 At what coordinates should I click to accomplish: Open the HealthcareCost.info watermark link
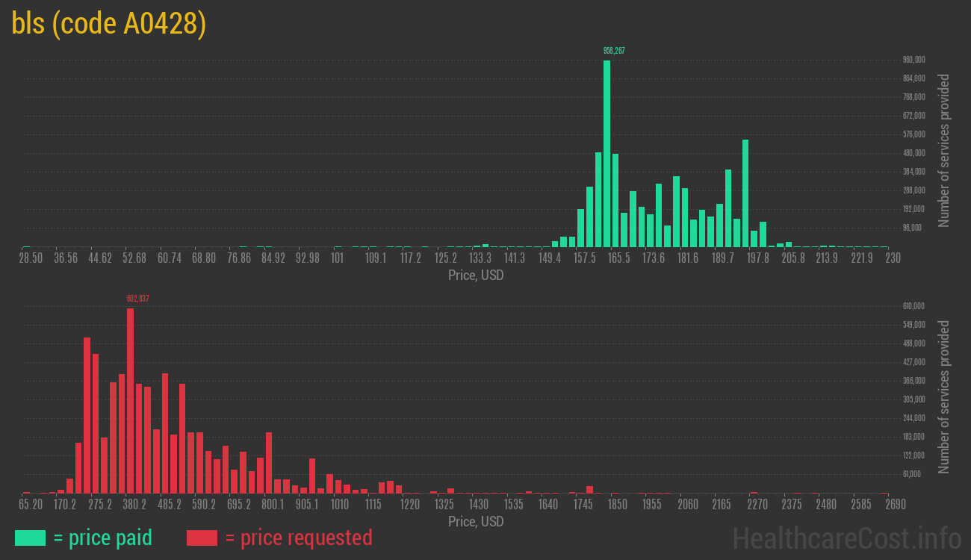(846, 538)
